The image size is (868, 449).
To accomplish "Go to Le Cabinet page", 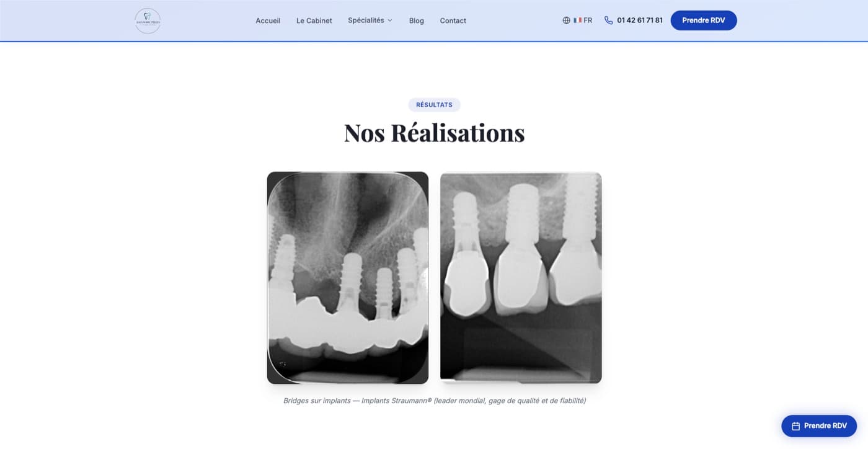I will click(x=314, y=20).
